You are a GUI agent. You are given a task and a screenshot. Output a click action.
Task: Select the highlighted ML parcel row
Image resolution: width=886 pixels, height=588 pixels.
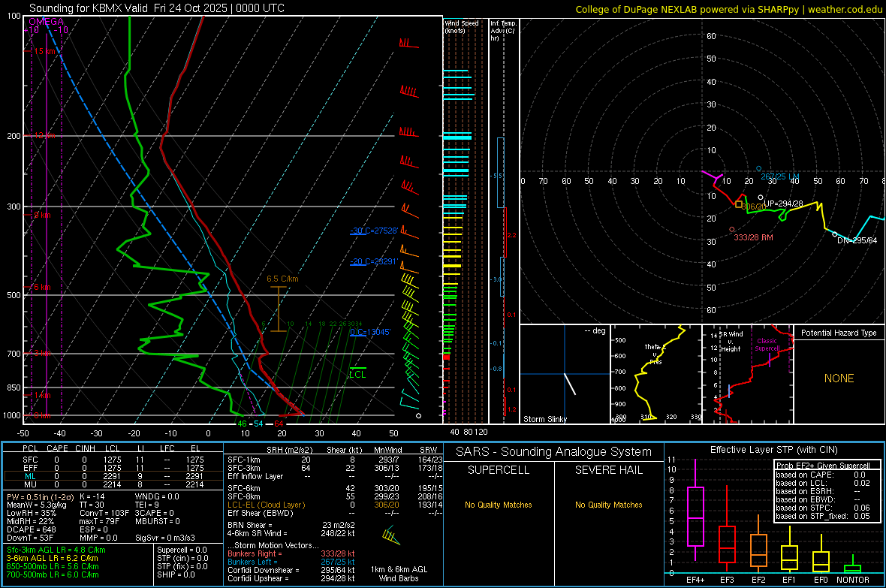(113, 477)
